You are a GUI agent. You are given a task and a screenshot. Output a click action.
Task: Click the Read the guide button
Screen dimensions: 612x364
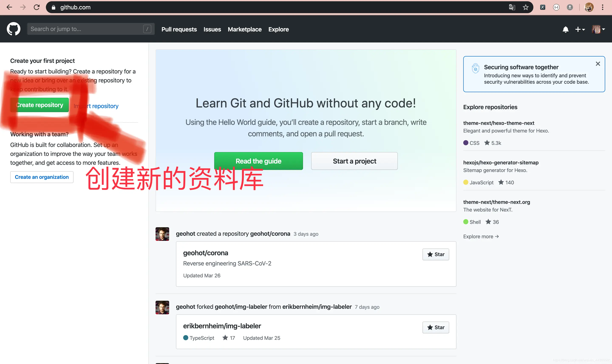pyautogui.click(x=258, y=161)
